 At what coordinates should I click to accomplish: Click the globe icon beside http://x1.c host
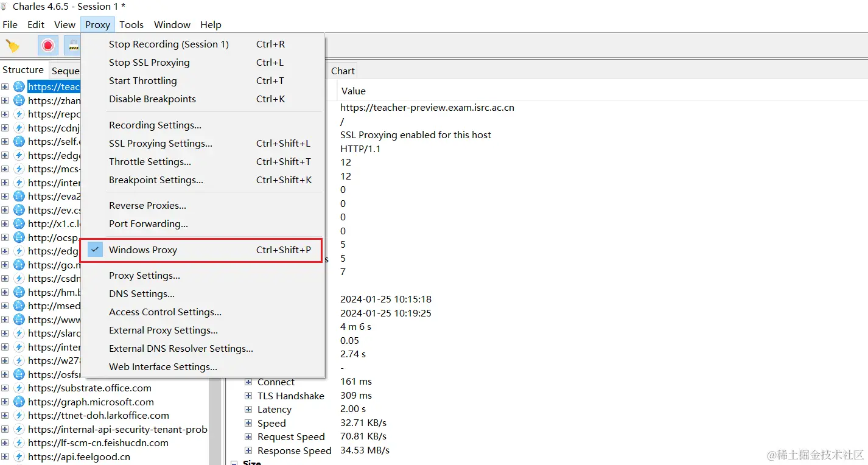click(x=19, y=223)
